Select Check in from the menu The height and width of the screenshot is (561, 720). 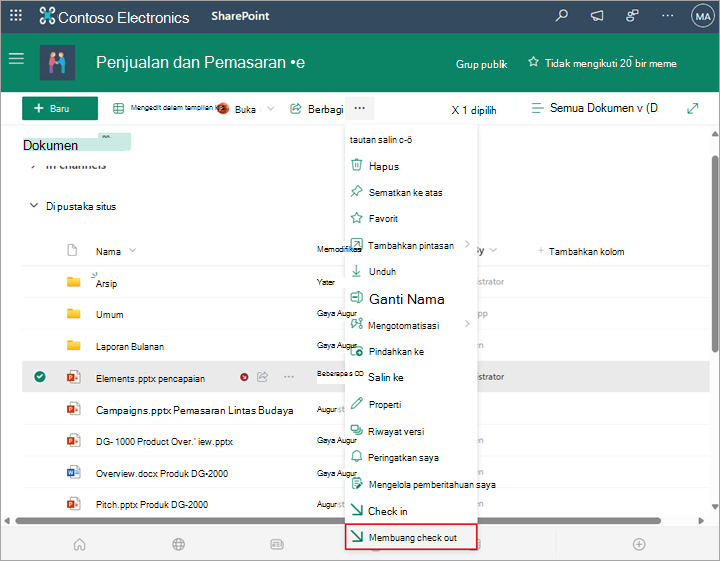click(411, 511)
